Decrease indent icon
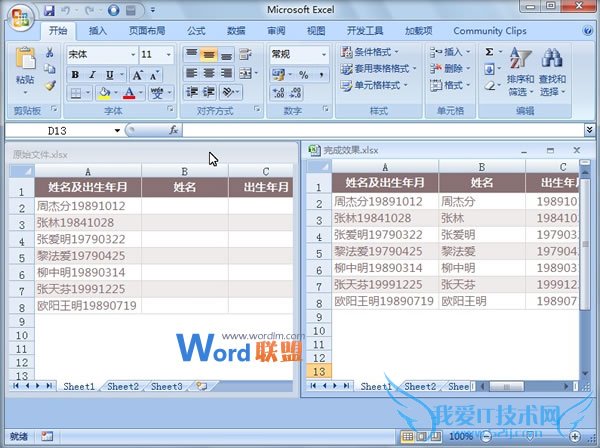 (x=192, y=92)
